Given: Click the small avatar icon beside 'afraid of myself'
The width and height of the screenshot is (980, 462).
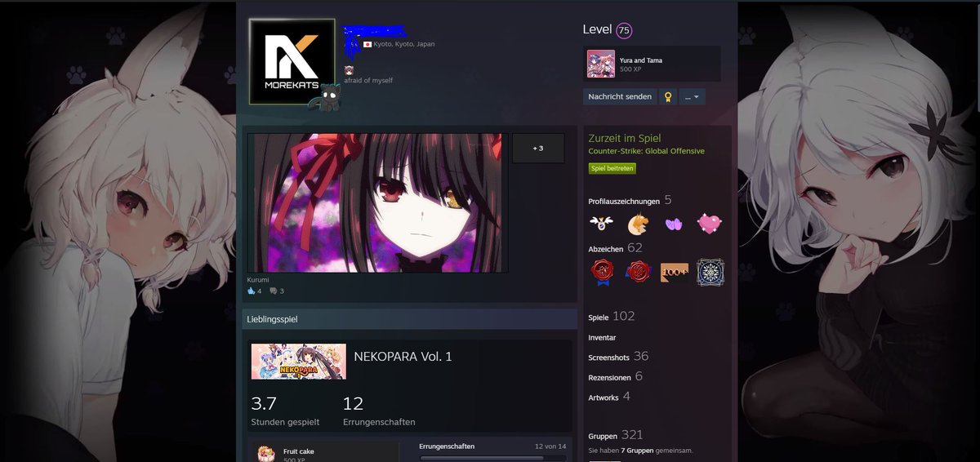Looking at the screenshot, I should point(349,70).
